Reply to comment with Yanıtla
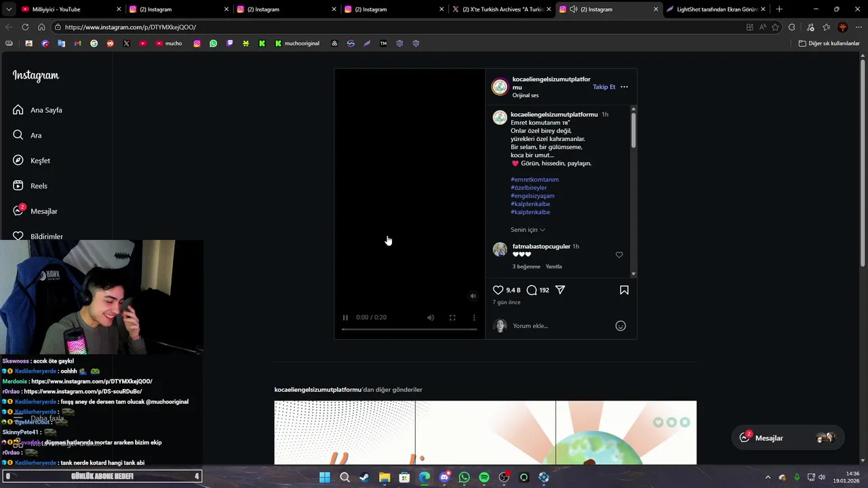868x488 pixels. click(554, 266)
